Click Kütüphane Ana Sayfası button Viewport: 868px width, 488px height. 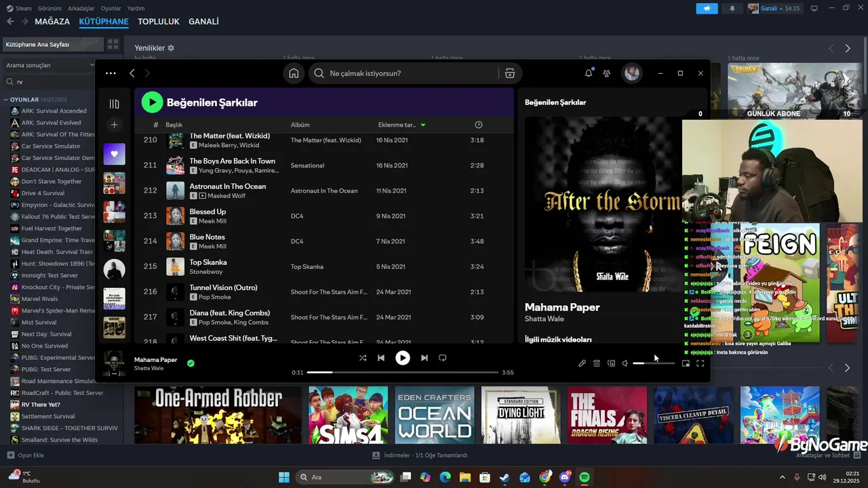click(53, 44)
